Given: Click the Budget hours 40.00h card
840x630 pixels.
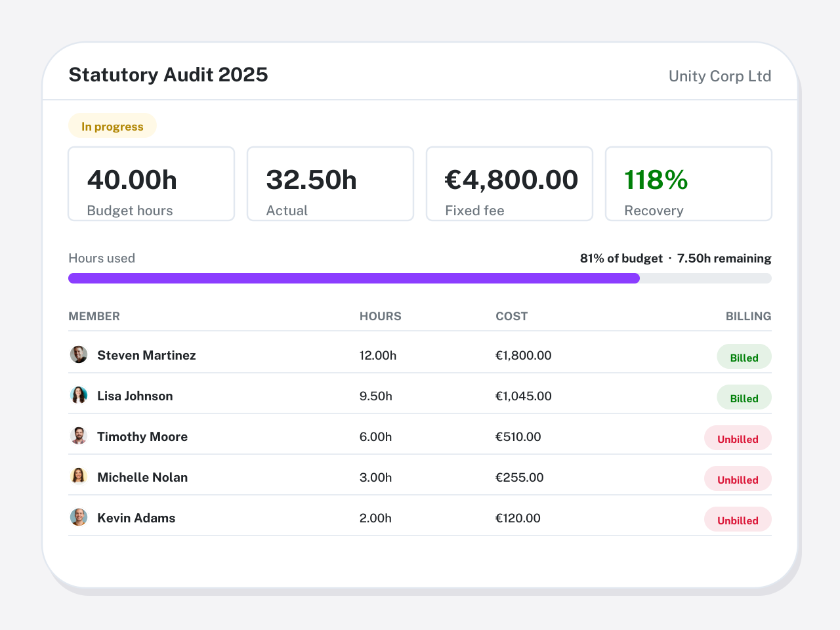Looking at the screenshot, I should pos(152,184).
